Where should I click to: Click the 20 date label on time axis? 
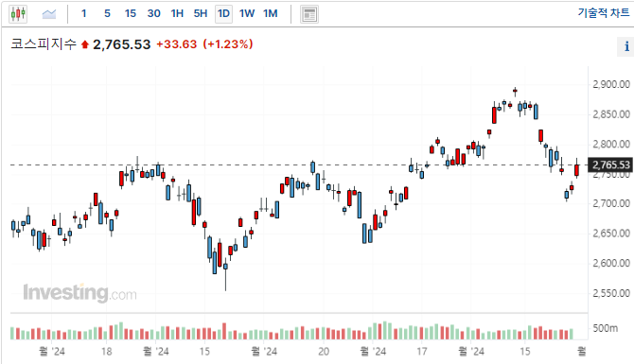tap(324, 352)
